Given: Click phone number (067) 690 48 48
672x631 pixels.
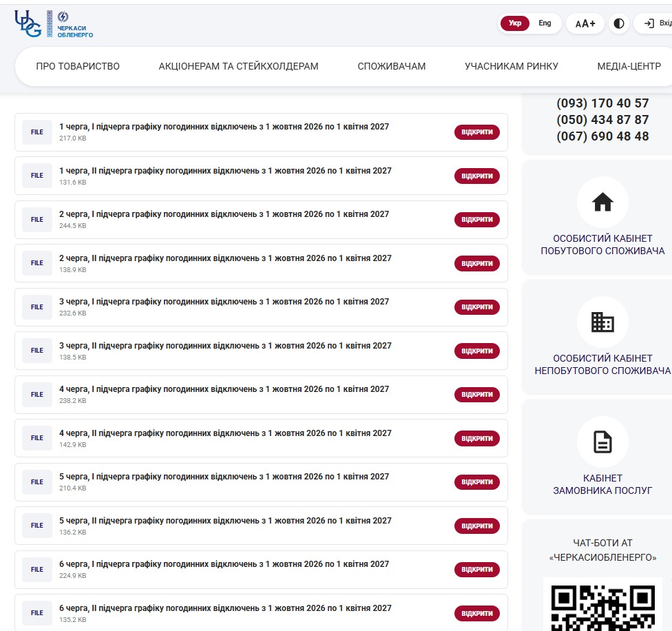Looking at the screenshot, I should click(x=602, y=136).
